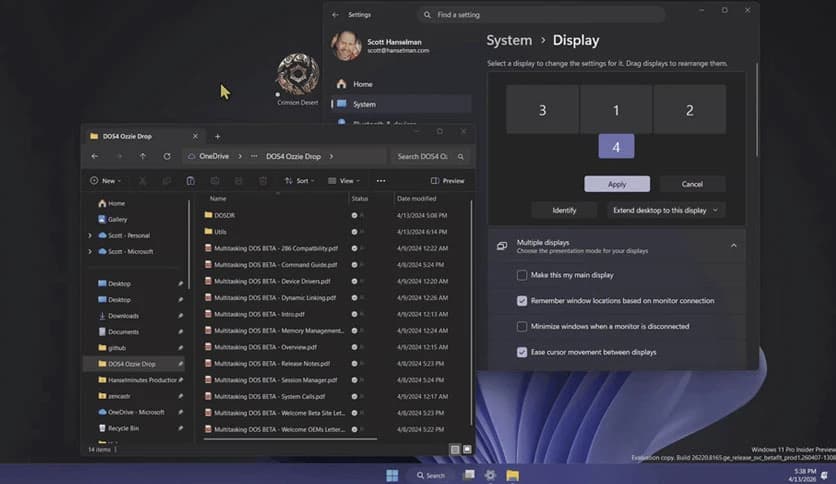Select Home in Settings sidebar
836x484 pixels.
click(400, 84)
